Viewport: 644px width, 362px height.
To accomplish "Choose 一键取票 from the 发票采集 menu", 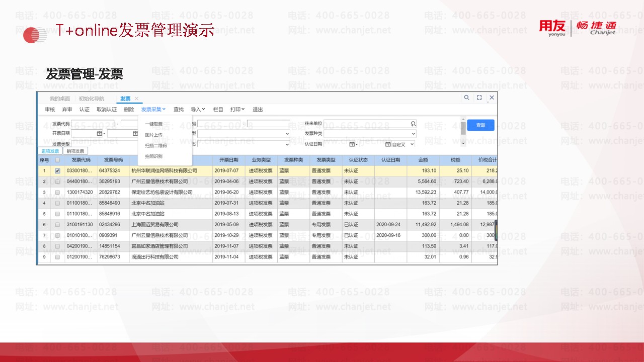I will point(154,124).
